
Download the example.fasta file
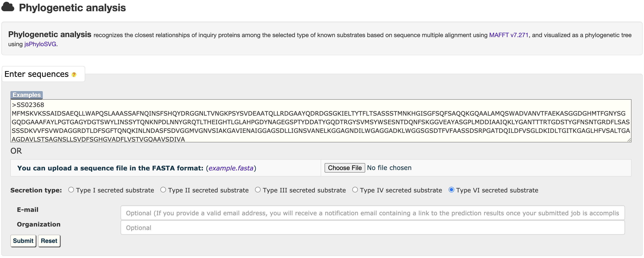coord(231,168)
